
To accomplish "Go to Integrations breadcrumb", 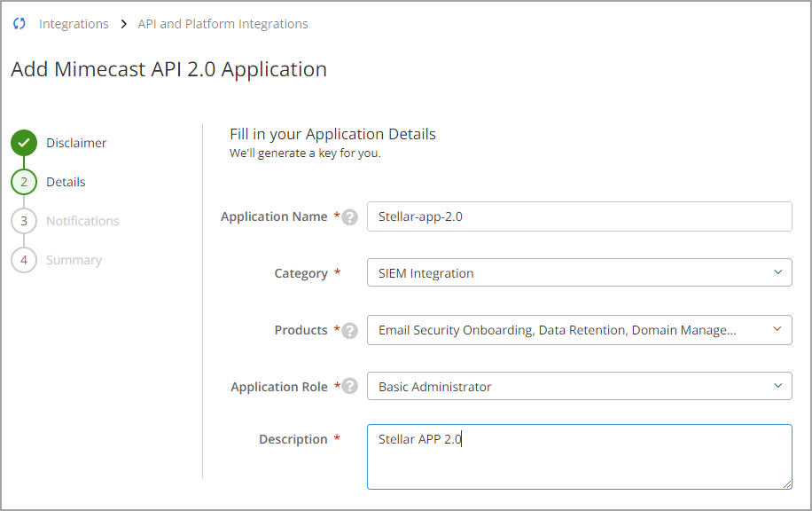I will click(74, 24).
